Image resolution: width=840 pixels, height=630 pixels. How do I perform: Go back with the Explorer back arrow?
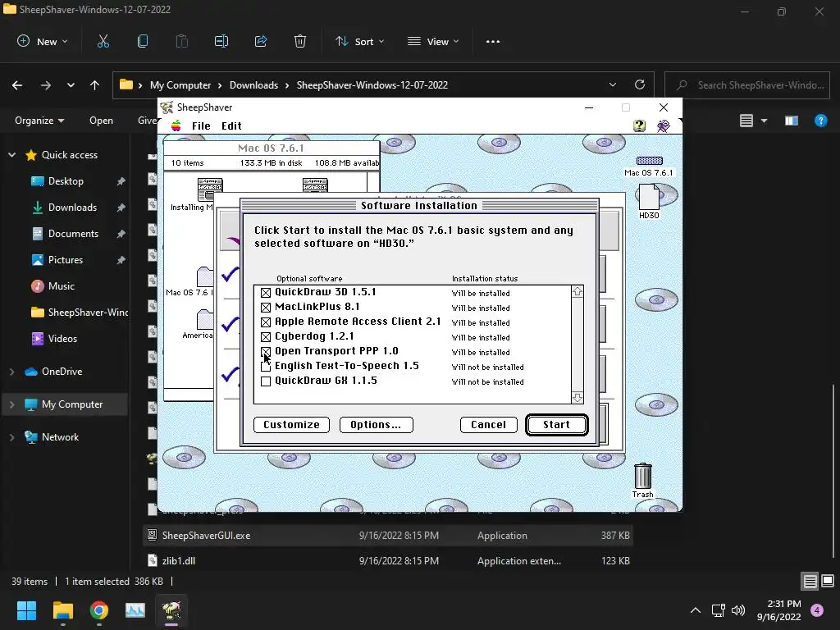[17, 85]
